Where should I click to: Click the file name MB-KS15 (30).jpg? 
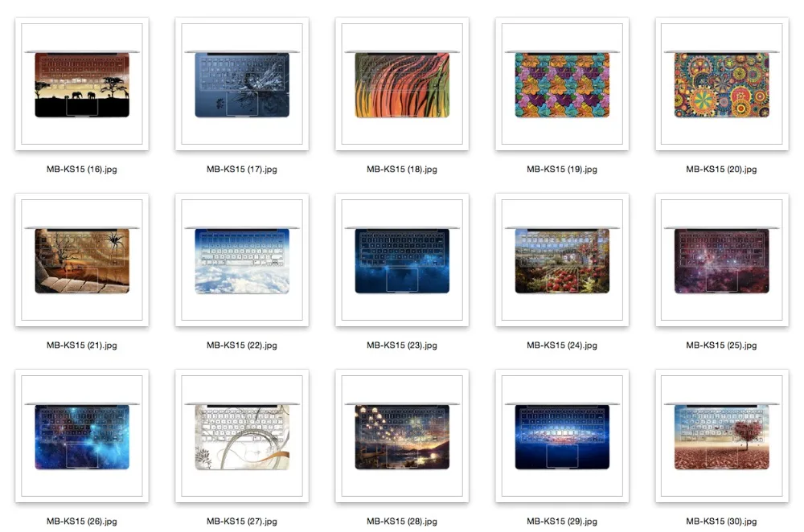(x=721, y=522)
